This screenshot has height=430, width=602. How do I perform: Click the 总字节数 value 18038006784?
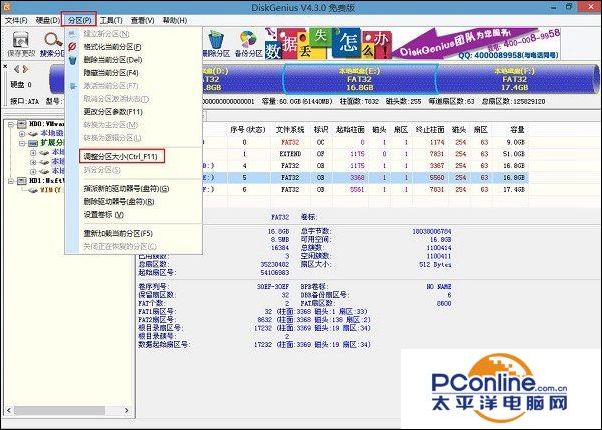(432, 232)
